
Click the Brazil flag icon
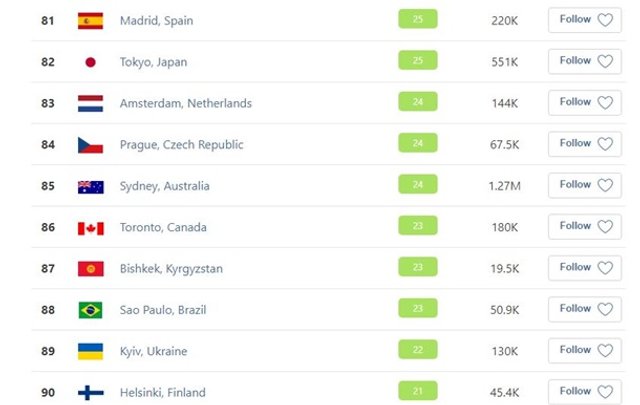click(90, 310)
